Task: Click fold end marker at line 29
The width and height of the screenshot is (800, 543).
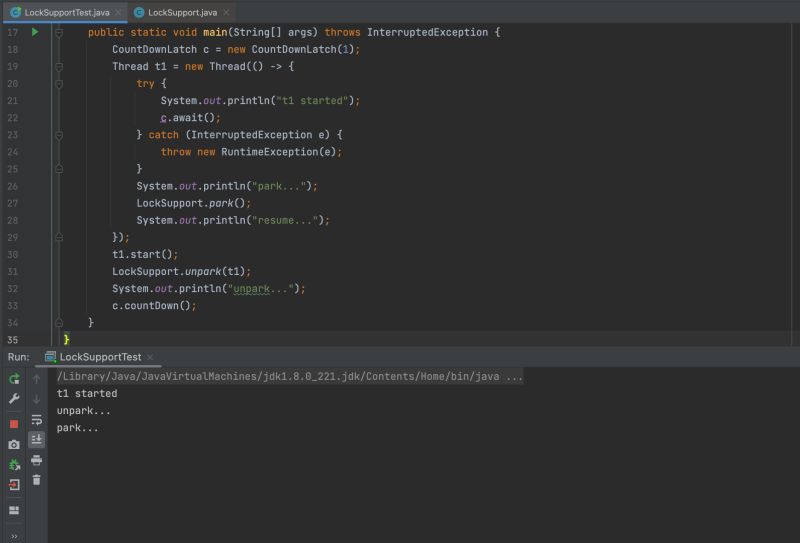Action: pos(59,237)
